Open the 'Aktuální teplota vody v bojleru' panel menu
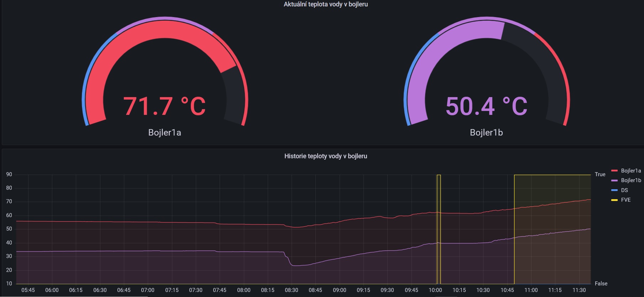Image resolution: width=644 pixels, height=297 pixels. coord(325,4)
